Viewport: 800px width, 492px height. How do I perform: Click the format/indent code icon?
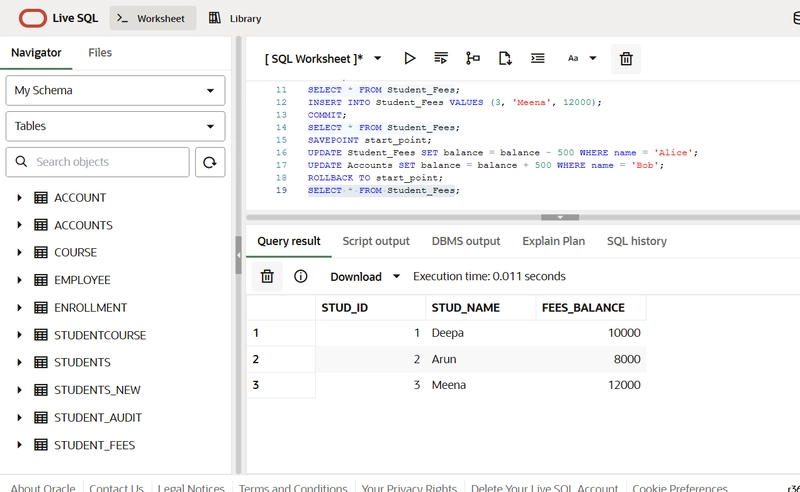click(537, 59)
